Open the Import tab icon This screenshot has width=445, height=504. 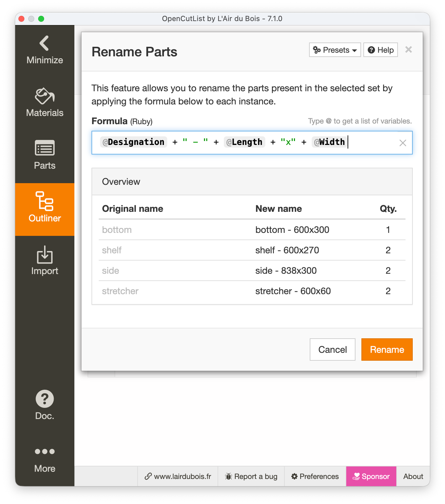point(44,255)
